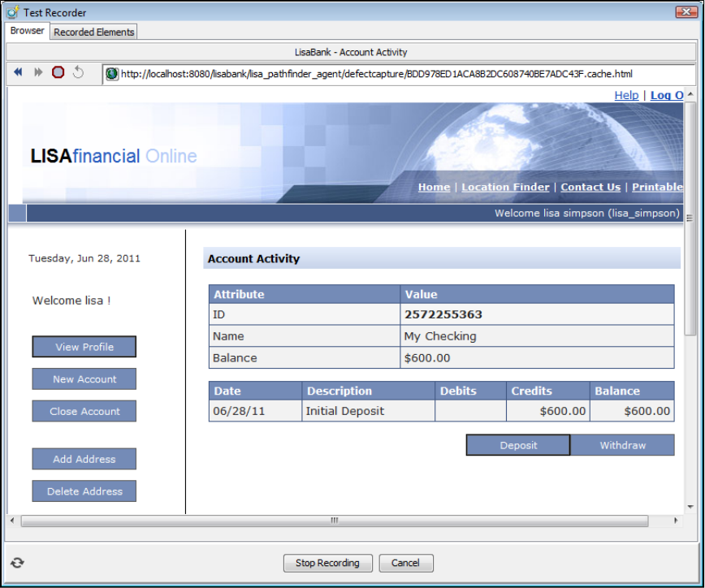Click the Debits column header

tap(470, 391)
